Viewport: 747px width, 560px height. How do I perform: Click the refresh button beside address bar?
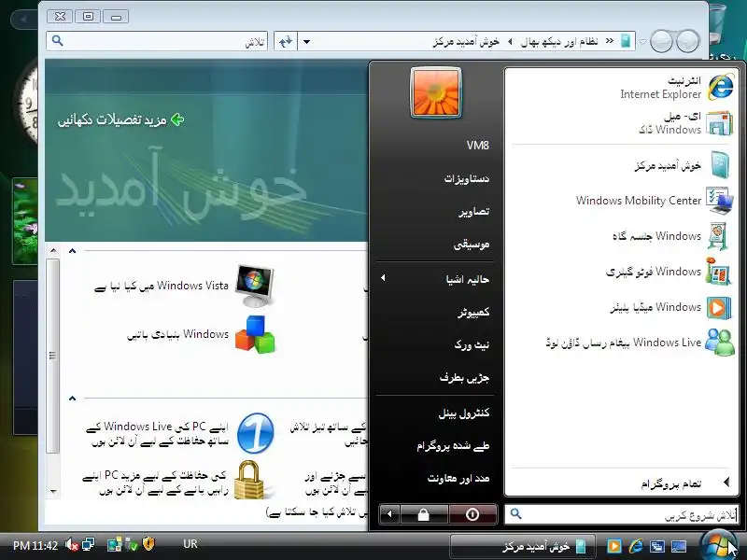pos(286,41)
